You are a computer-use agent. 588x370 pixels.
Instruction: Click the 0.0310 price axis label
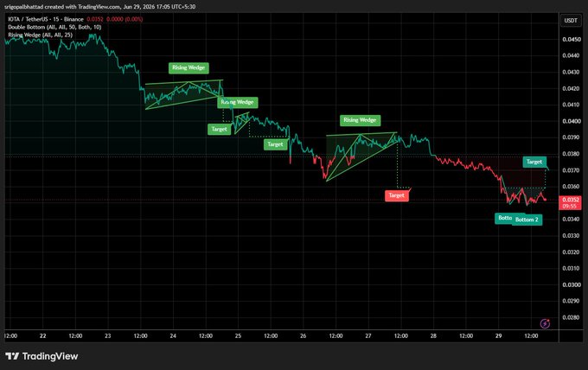(571, 268)
